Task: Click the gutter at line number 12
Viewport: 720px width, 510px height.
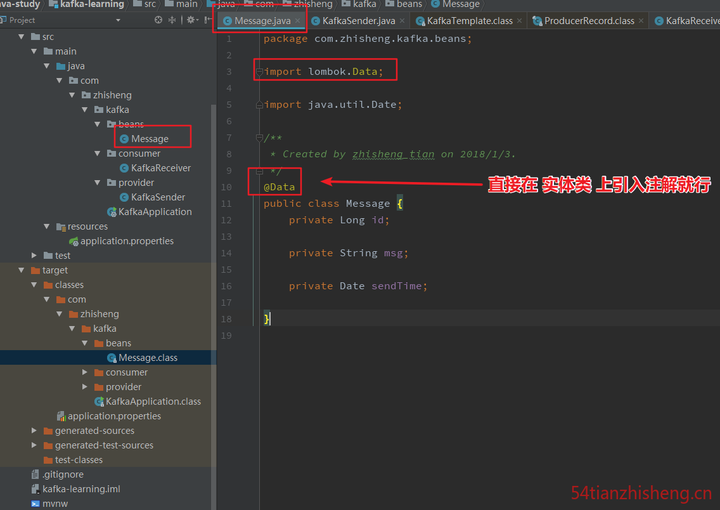Action: 226,220
